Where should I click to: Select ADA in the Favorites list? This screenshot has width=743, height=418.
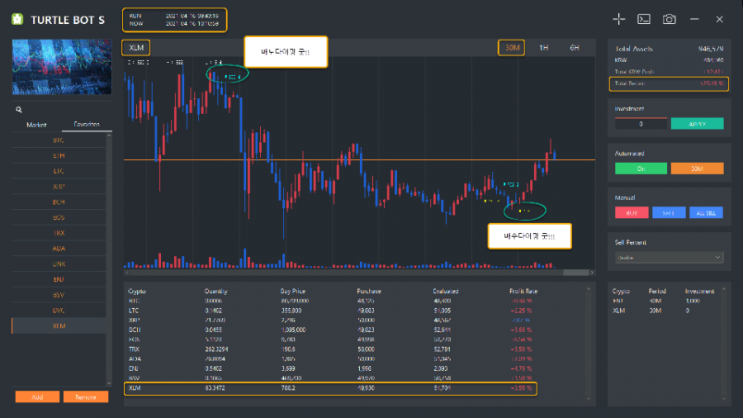pos(59,248)
